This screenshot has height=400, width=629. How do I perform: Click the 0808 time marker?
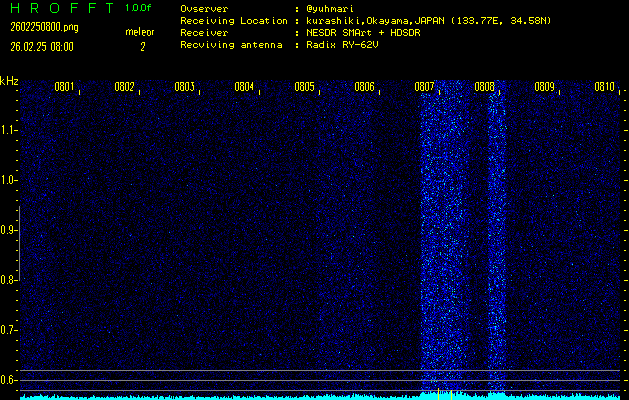click(484, 87)
